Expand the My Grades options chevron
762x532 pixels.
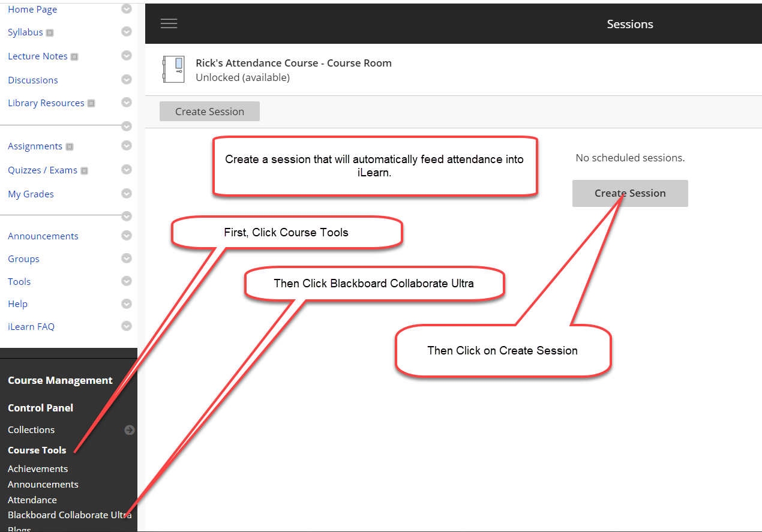[126, 194]
